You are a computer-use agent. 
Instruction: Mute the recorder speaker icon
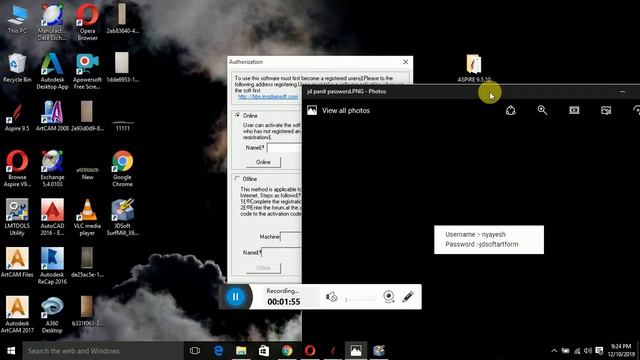coord(331,297)
